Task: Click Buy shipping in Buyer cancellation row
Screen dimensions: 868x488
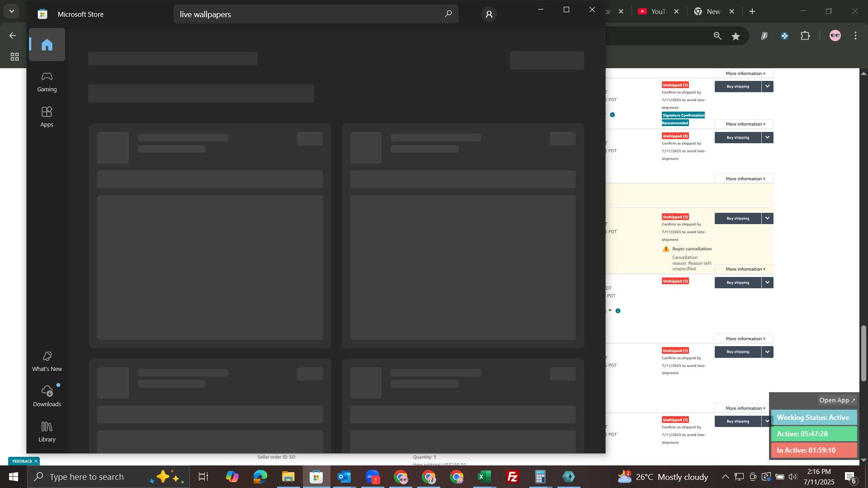Action: pos(738,218)
